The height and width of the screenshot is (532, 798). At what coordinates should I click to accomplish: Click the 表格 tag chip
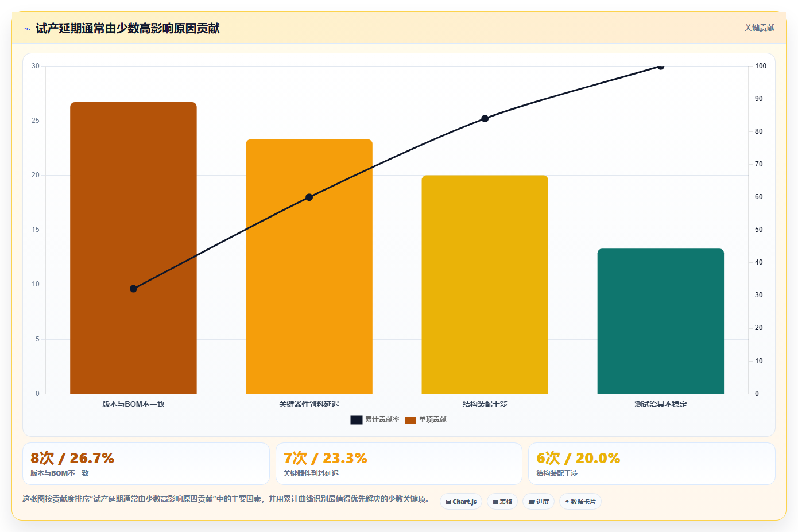point(502,502)
